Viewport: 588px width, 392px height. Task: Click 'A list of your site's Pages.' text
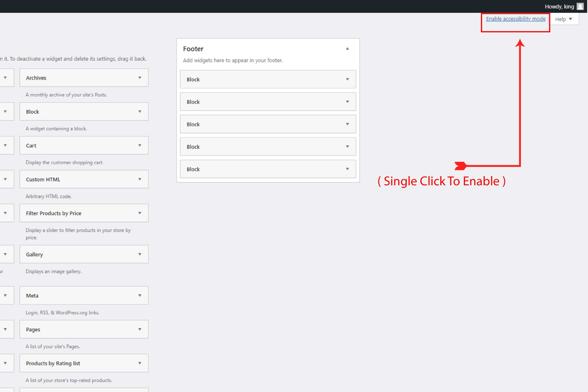coord(53,346)
